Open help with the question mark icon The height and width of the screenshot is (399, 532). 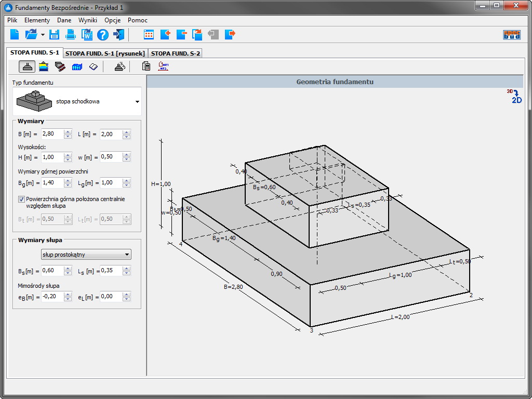coord(103,35)
